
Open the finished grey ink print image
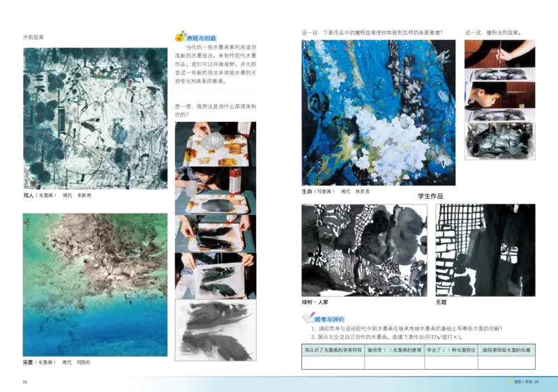coord(216,330)
